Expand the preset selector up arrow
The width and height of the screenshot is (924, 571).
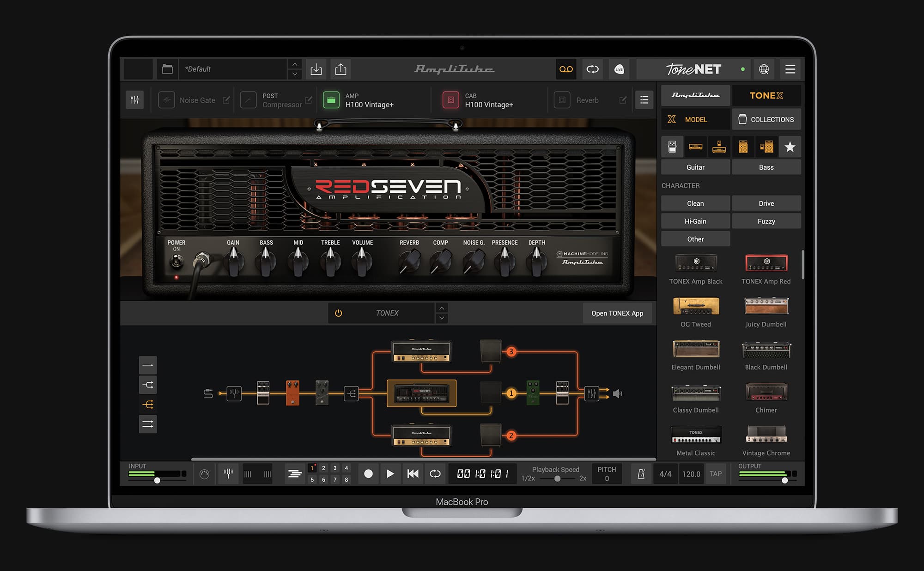click(294, 64)
